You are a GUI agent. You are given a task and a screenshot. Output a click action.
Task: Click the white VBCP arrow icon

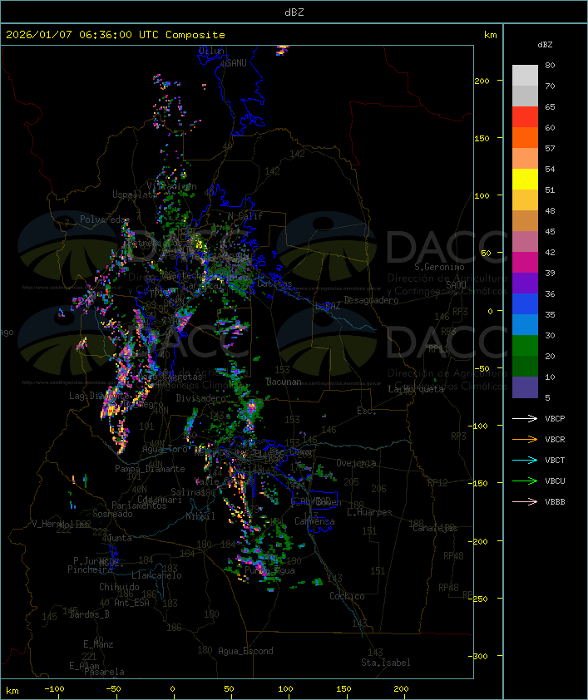(x=525, y=418)
